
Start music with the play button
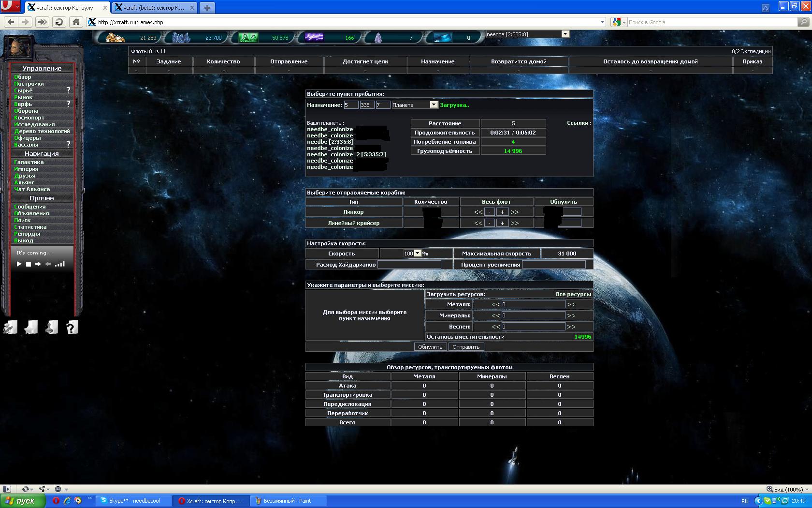(x=19, y=264)
